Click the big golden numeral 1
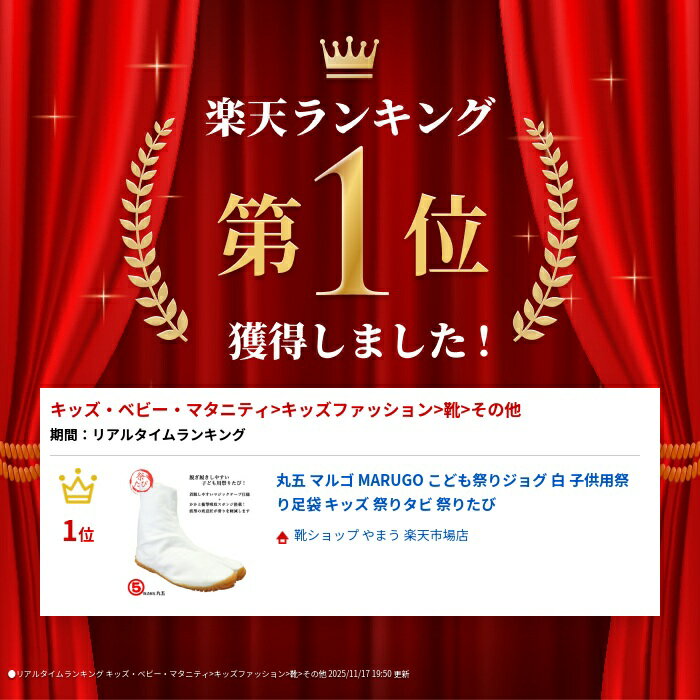The width and height of the screenshot is (700, 700). coord(353,221)
